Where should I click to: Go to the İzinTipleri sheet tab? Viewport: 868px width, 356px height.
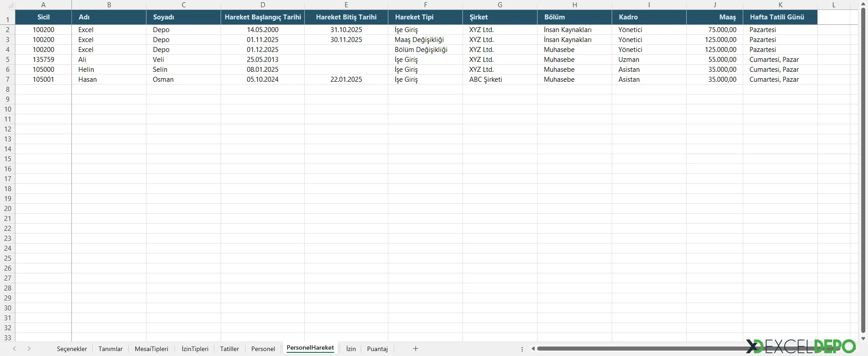coord(195,349)
